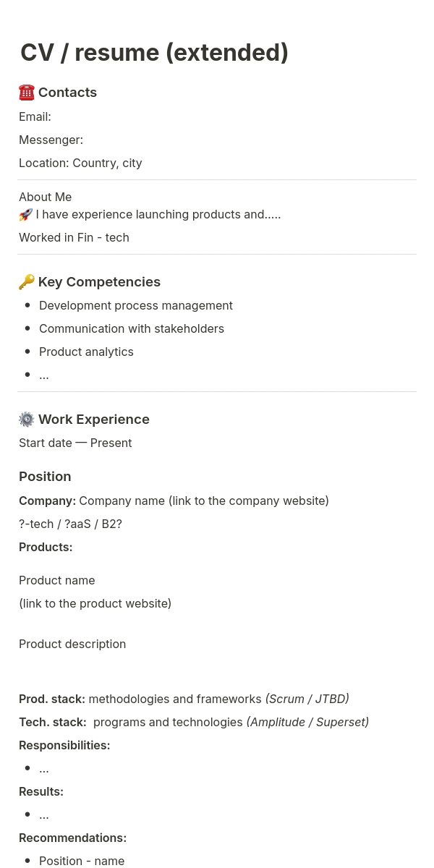The width and height of the screenshot is (434, 868).
Task: Click the key emoji beside Key Competencies
Action: point(27,282)
